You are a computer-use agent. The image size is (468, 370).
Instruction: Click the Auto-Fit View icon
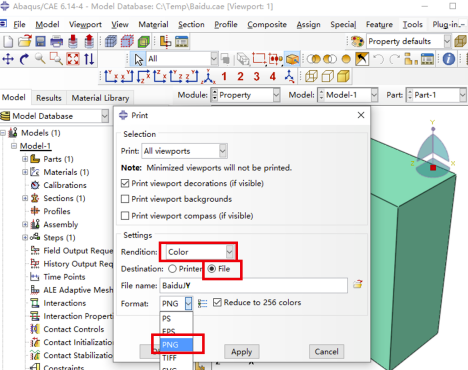coord(73,59)
